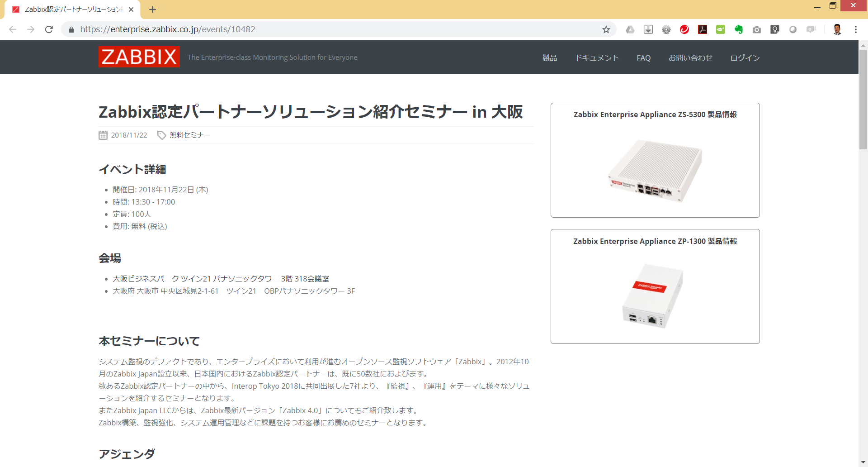Click the 会場 heading
The height and width of the screenshot is (467, 868).
tap(110, 258)
